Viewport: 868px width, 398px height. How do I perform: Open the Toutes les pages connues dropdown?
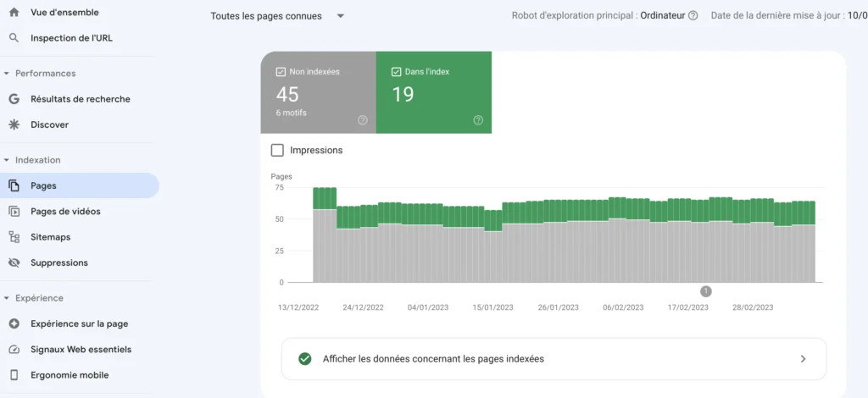[277, 16]
